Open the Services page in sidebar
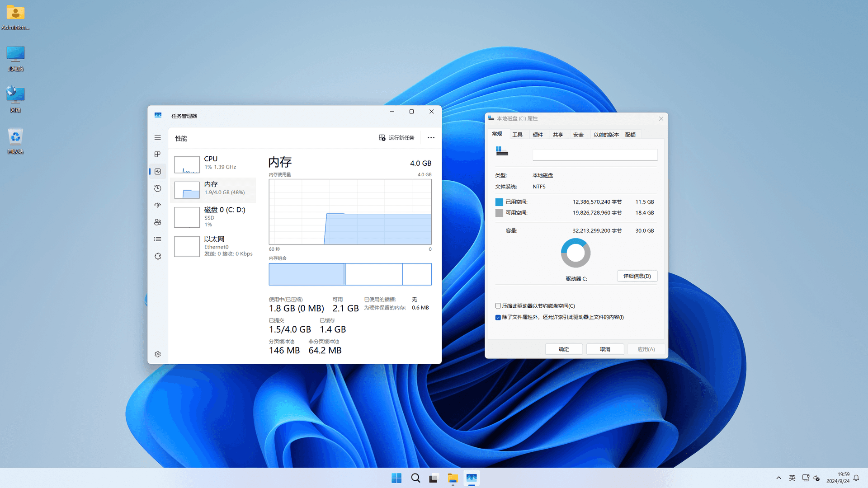 (157, 256)
